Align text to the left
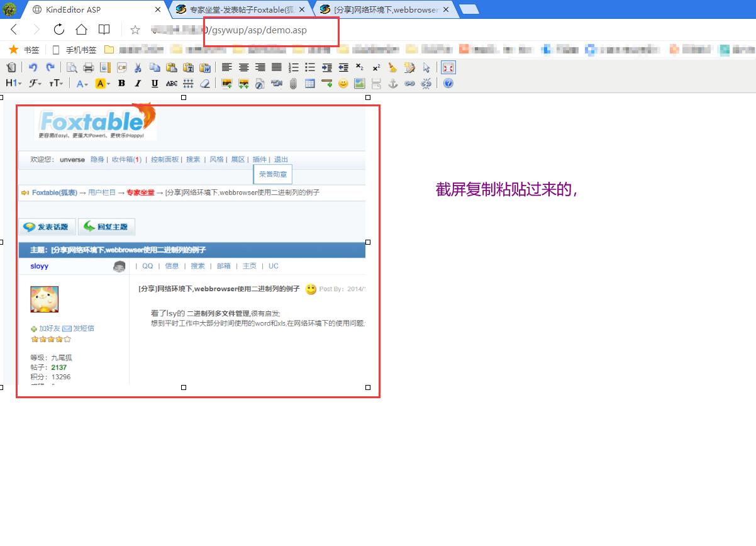 [x=226, y=67]
